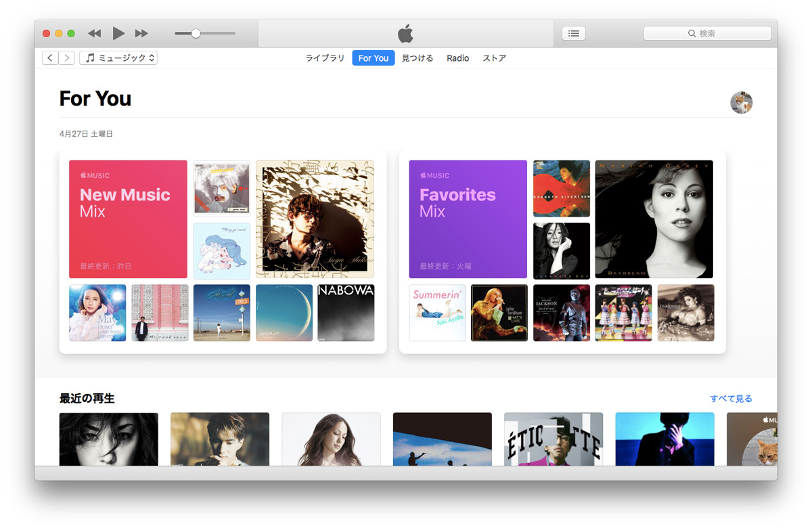Open the Madonna album cover
The image size is (812, 530).
coord(685,313)
